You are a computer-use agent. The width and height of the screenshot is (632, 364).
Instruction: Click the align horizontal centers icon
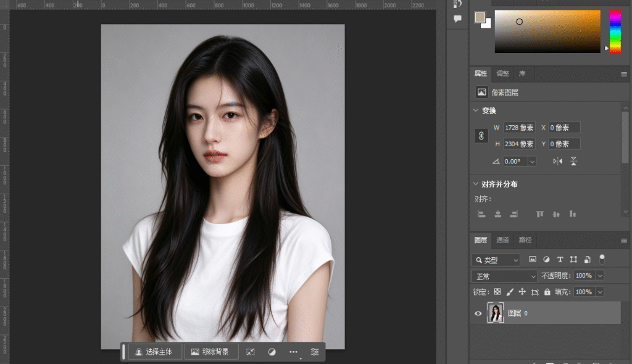pyautogui.click(x=498, y=214)
